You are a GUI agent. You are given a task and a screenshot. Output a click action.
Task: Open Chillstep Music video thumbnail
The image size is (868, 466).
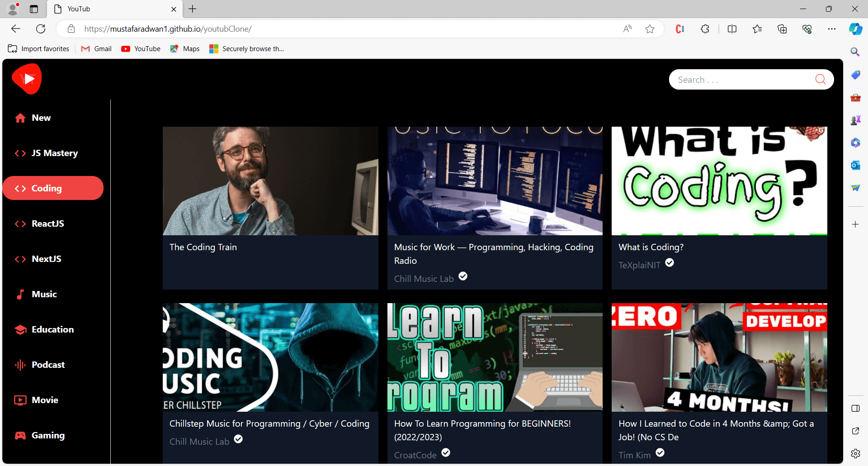point(270,357)
